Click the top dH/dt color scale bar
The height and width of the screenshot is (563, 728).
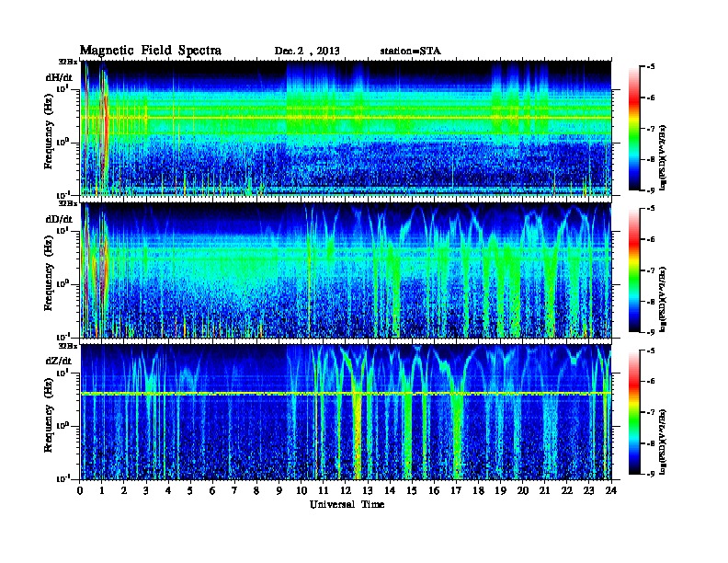[x=633, y=128]
